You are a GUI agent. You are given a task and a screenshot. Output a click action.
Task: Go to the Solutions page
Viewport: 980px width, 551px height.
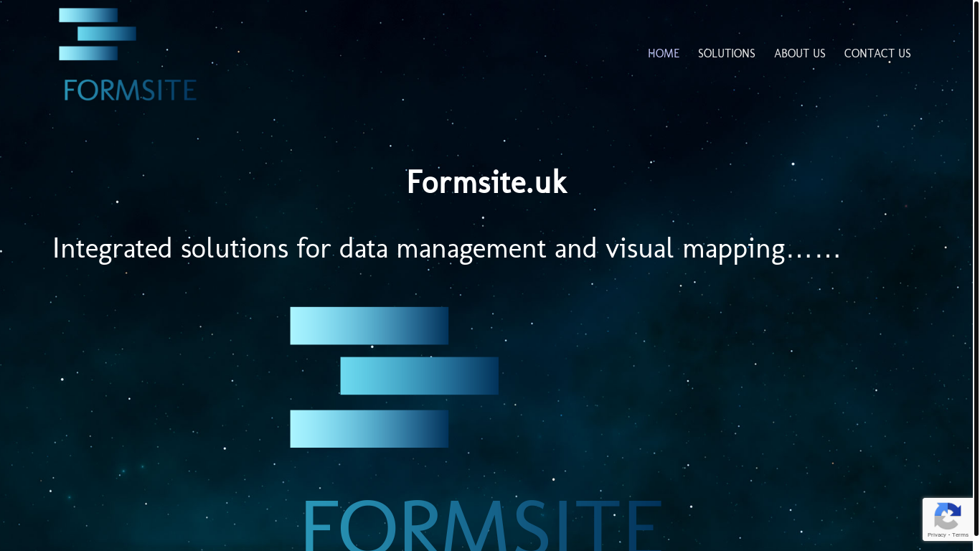[x=727, y=54]
